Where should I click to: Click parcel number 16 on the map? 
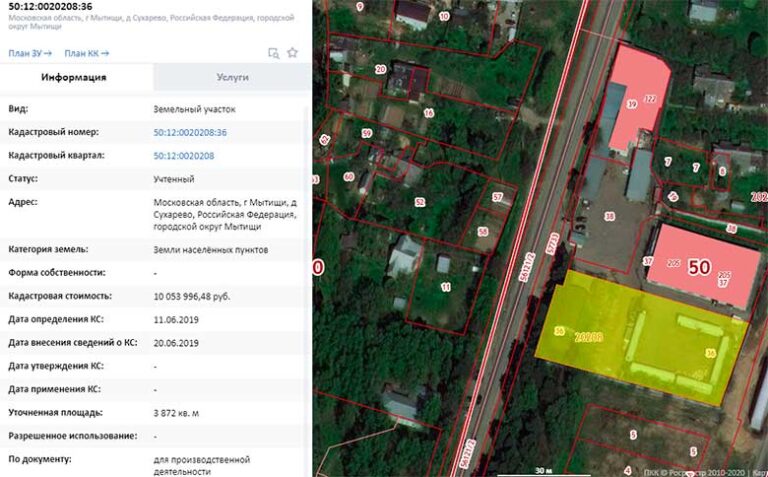point(429,114)
